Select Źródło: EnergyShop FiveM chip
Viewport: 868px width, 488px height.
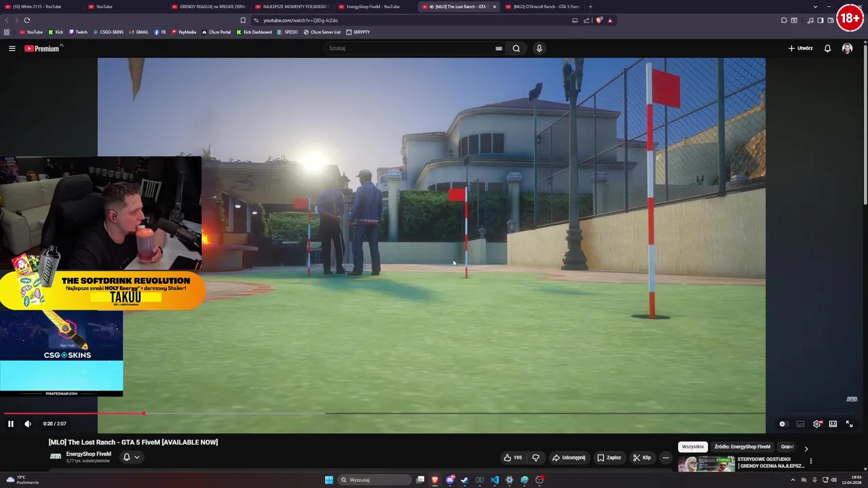pyautogui.click(x=742, y=447)
